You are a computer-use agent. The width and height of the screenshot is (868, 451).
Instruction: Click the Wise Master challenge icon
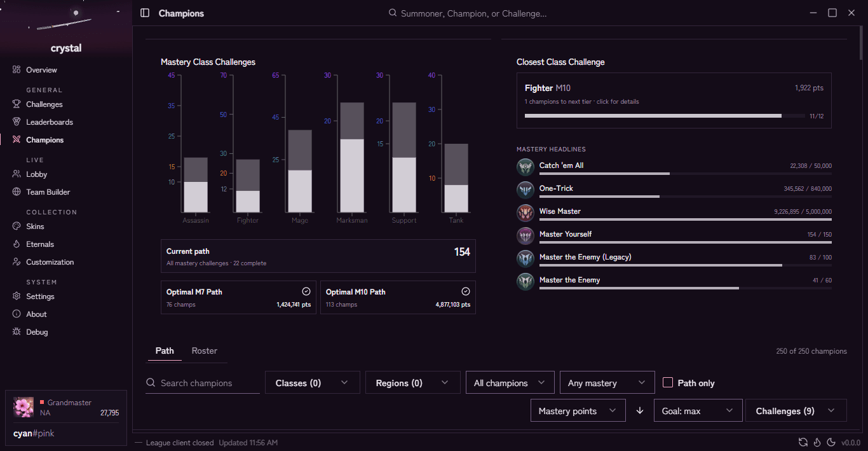coord(526,214)
